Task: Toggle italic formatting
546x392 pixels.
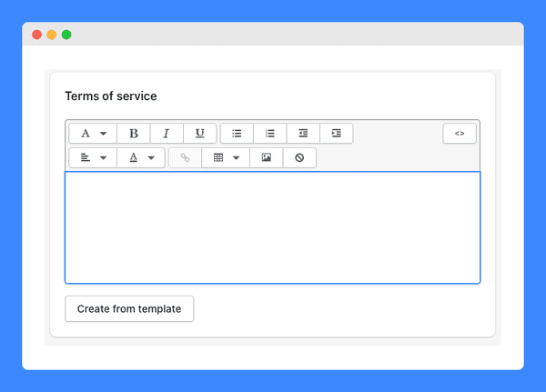Action: (167, 134)
